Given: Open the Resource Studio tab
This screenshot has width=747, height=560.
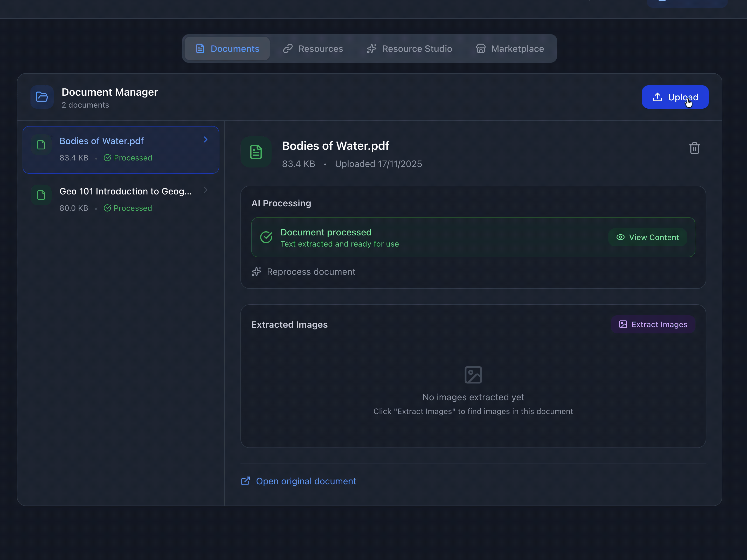Looking at the screenshot, I should point(409,48).
